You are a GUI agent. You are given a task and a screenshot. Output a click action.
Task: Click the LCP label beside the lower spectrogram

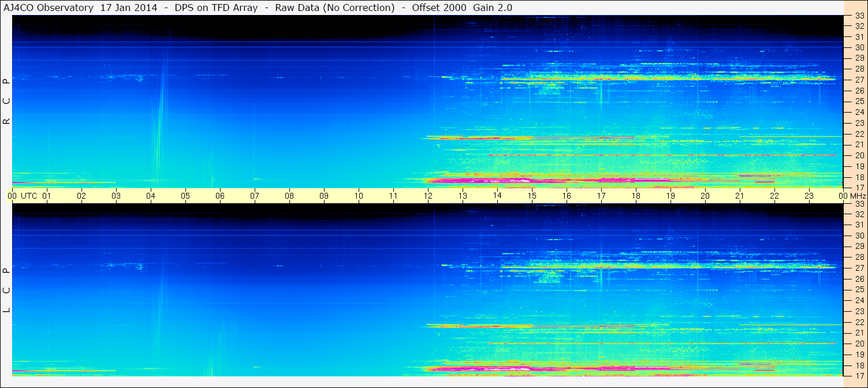coord(7,290)
